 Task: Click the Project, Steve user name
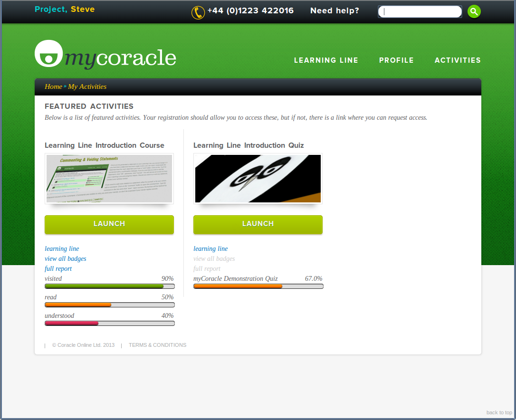coord(65,9)
